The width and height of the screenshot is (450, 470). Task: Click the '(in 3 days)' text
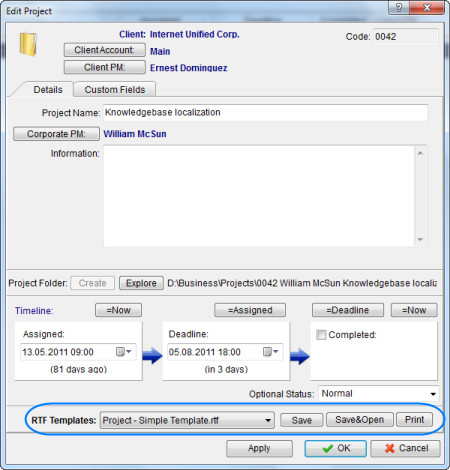click(226, 369)
